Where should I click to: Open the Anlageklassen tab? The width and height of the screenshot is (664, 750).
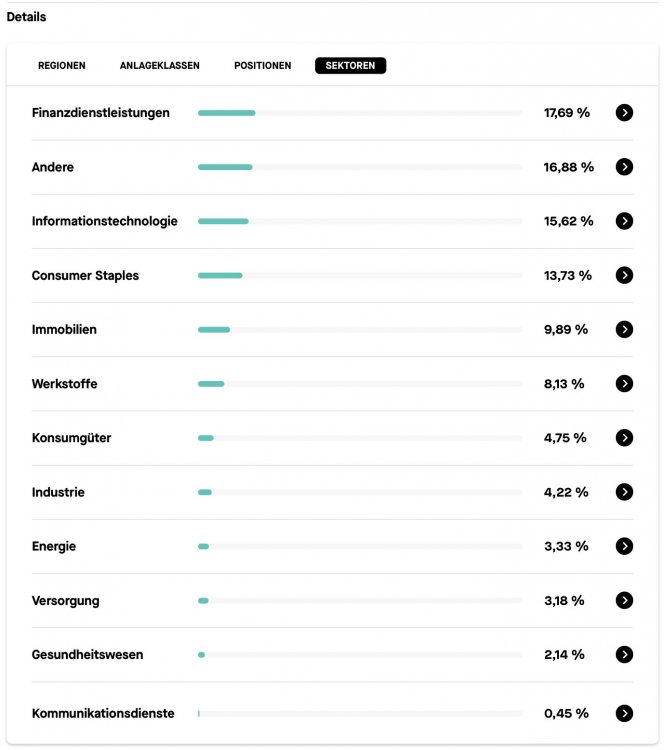point(160,66)
